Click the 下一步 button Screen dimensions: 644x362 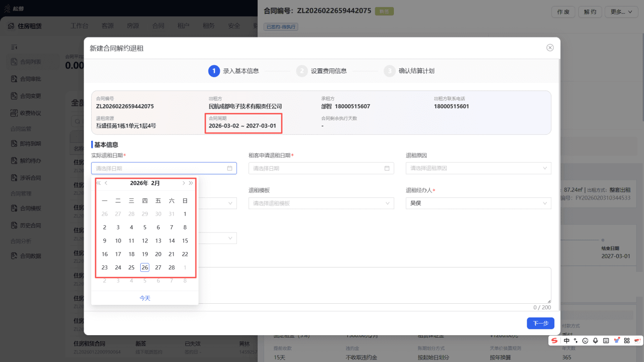click(x=540, y=323)
